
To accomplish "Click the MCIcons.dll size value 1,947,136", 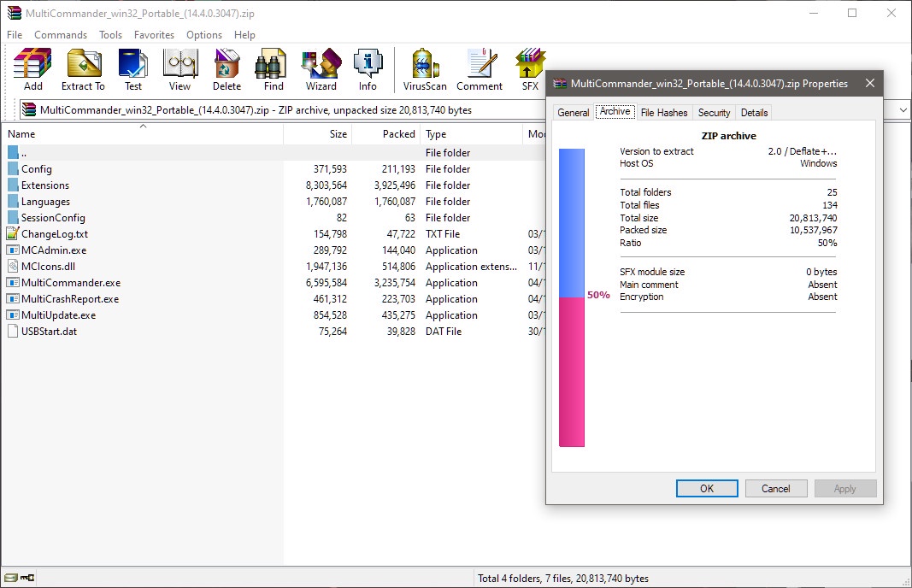I will click(327, 267).
